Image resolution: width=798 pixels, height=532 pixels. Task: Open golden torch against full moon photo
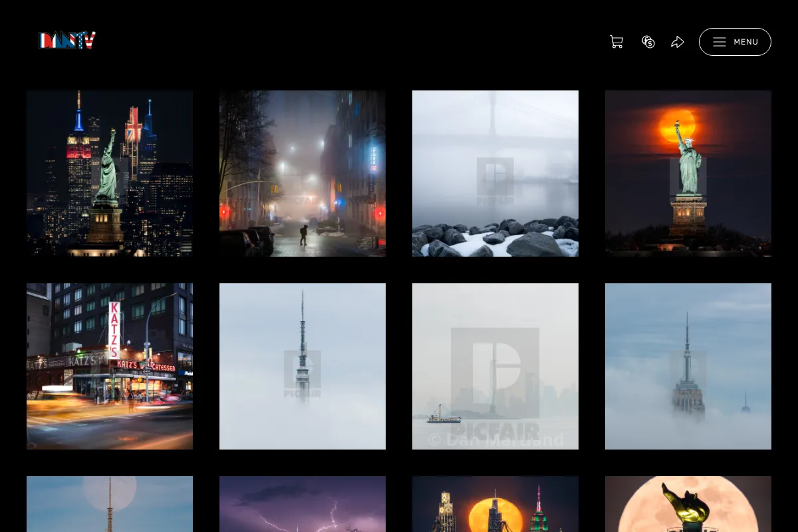click(688, 504)
